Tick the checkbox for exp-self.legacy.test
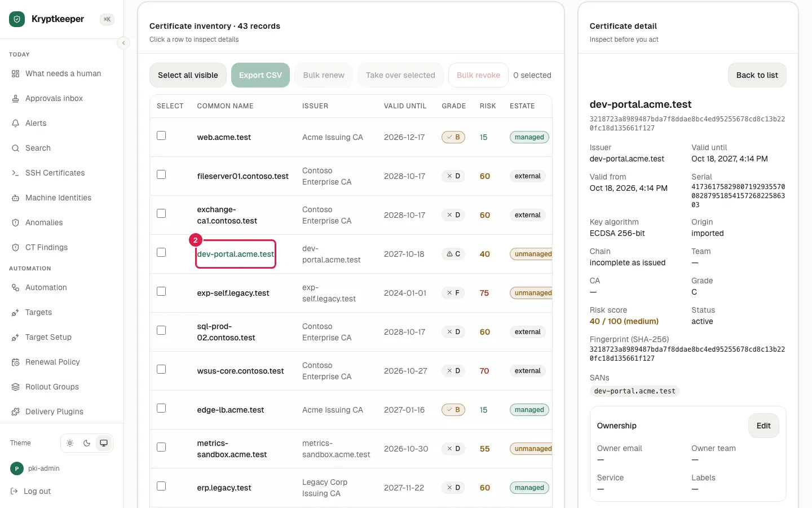Image resolution: width=812 pixels, height=508 pixels. click(161, 291)
